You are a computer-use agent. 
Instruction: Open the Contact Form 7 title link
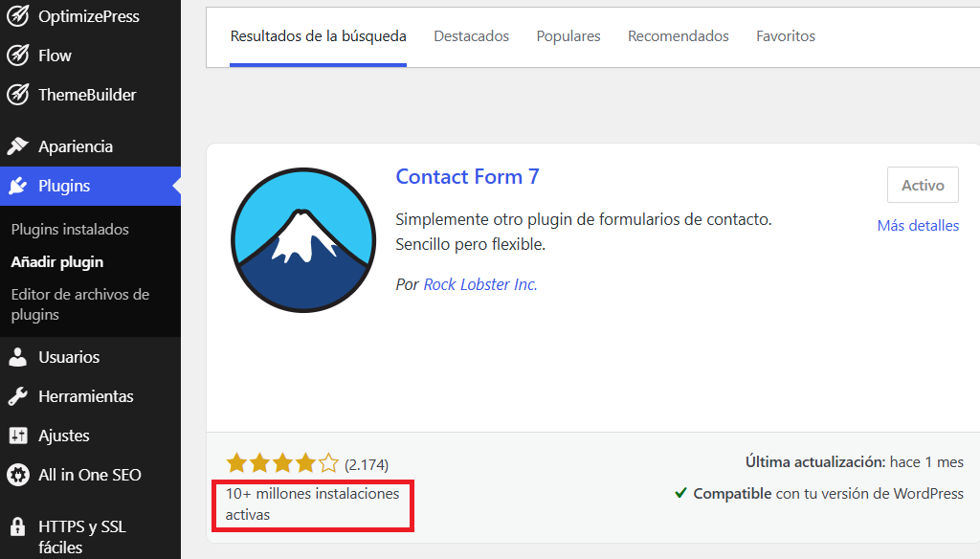point(467,177)
